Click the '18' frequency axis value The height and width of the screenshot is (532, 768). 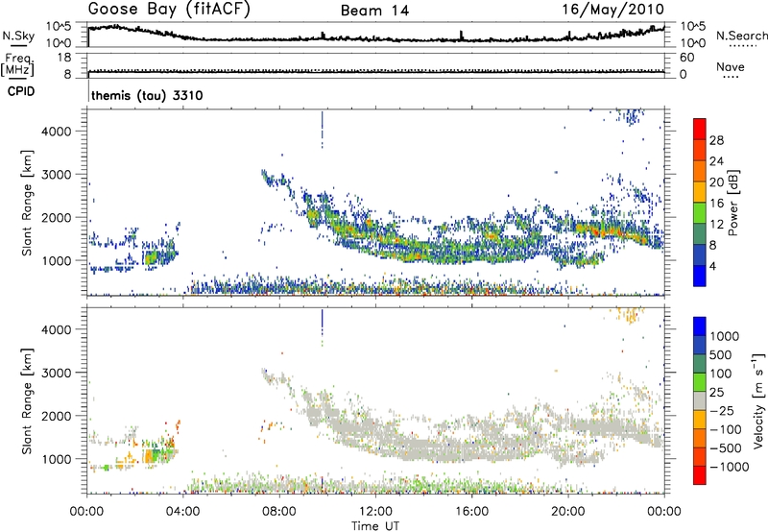tap(64, 58)
